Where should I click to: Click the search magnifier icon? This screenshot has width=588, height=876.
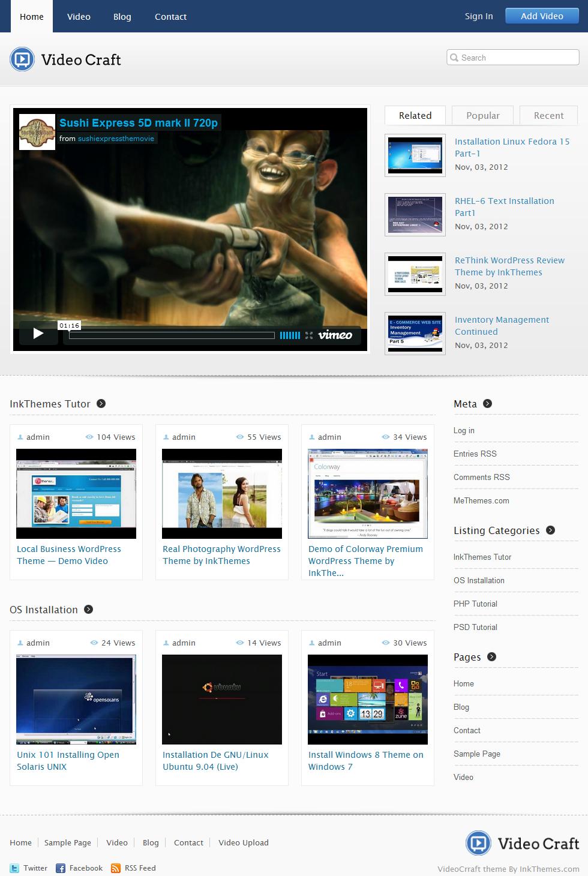coord(455,58)
